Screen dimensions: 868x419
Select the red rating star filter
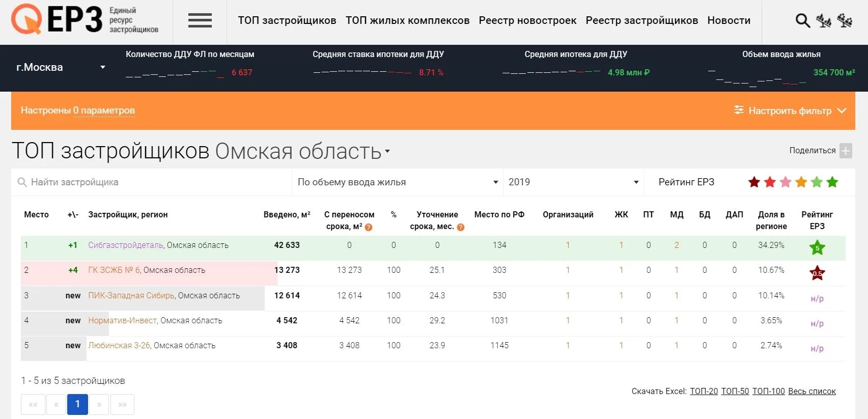(x=770, y=182)
